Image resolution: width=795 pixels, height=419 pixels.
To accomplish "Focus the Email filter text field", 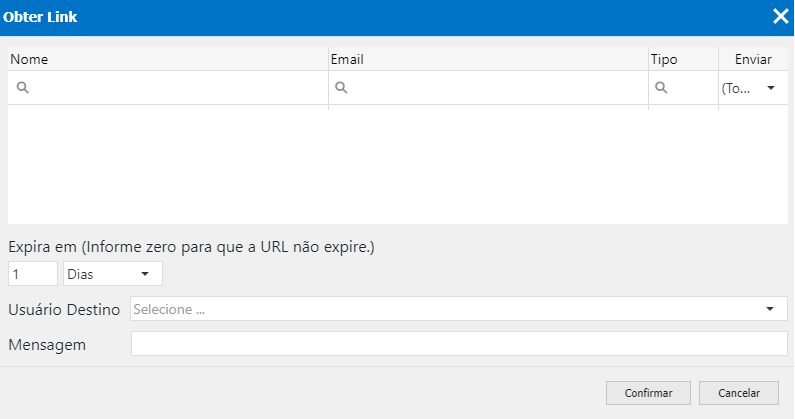I will [x=497, y=88].
